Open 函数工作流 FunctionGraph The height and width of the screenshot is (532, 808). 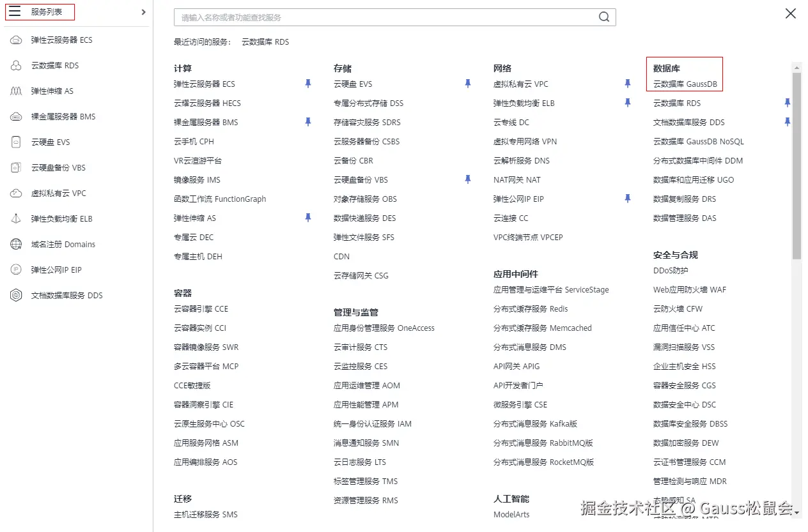click(x=220, y=199)
